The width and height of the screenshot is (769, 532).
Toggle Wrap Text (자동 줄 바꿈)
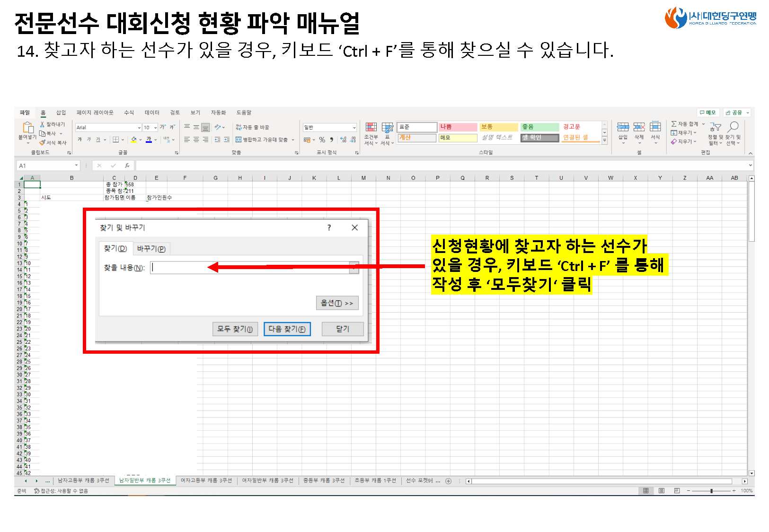253,127
